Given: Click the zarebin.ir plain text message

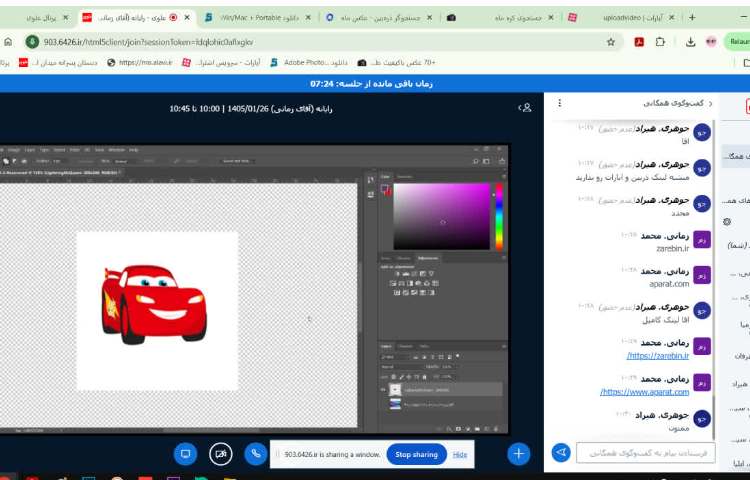Looking at the screenshot, I should [x=673, y=249].
